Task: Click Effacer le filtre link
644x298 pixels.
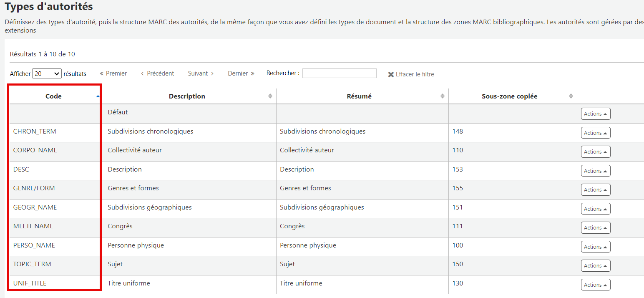Action: pos(411,74)
